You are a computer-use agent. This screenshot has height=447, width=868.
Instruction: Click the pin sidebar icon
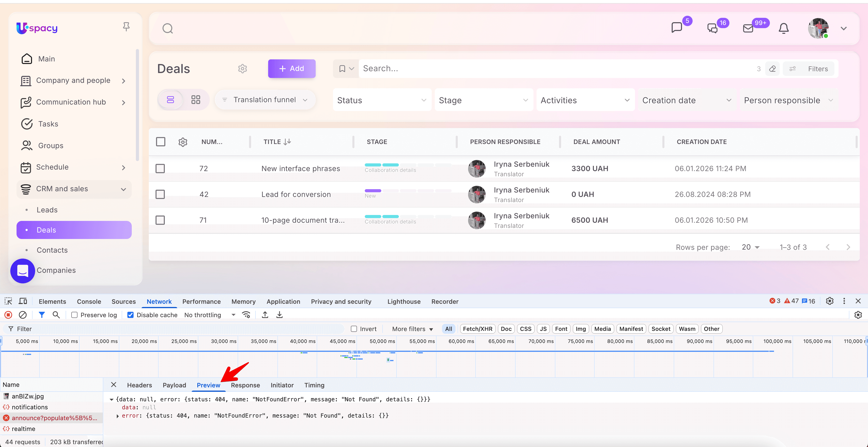[x=126, y=27]
